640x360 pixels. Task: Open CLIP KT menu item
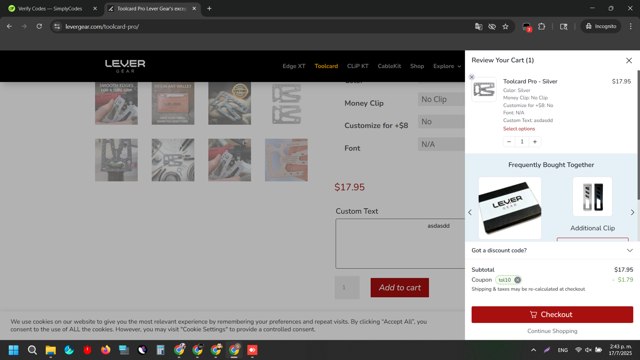pos(358,66)
